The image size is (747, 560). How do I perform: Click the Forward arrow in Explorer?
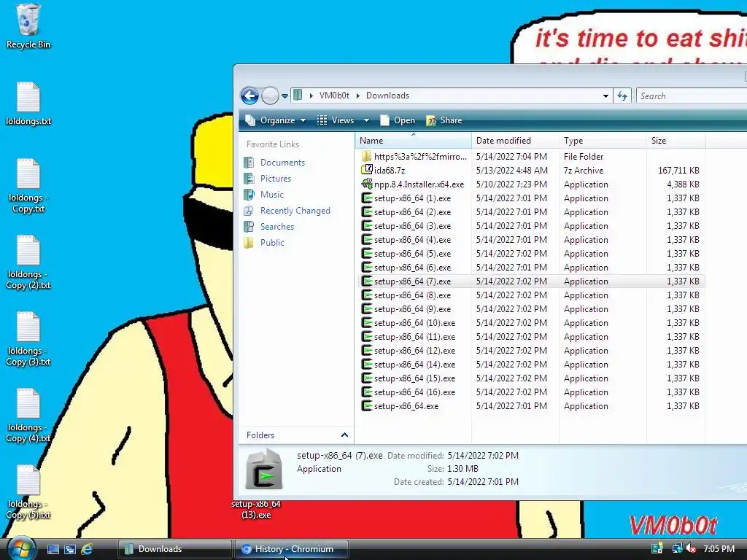coord(270,96)
